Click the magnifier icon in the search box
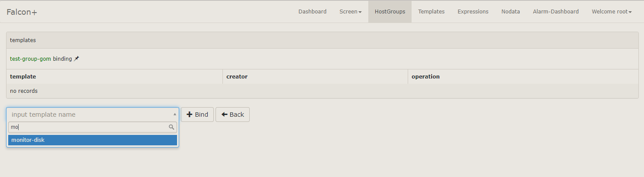The width and height of the screenshot is (644, 177). tap(171, 127)
